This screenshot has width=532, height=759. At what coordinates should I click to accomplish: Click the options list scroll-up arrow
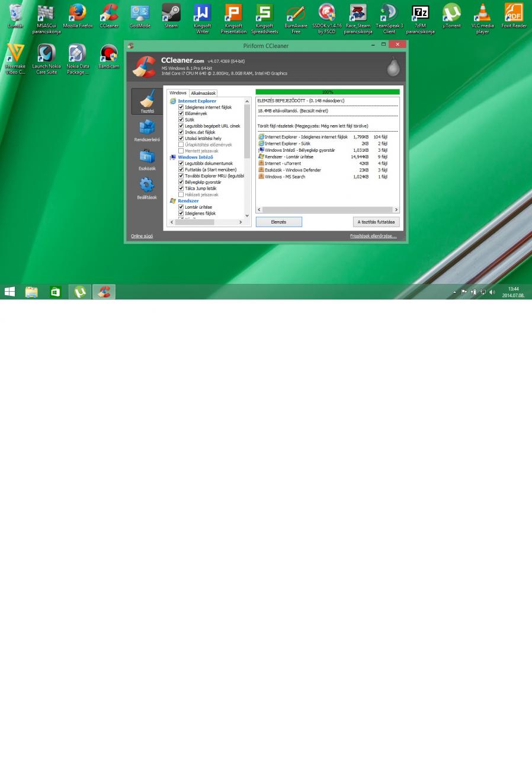point(248,101)
